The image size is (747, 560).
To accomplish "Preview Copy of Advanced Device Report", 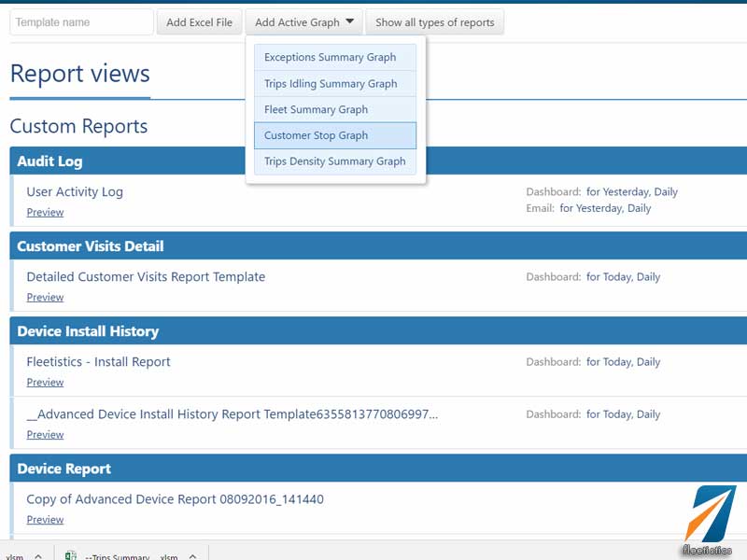I will tap(45, 520).
